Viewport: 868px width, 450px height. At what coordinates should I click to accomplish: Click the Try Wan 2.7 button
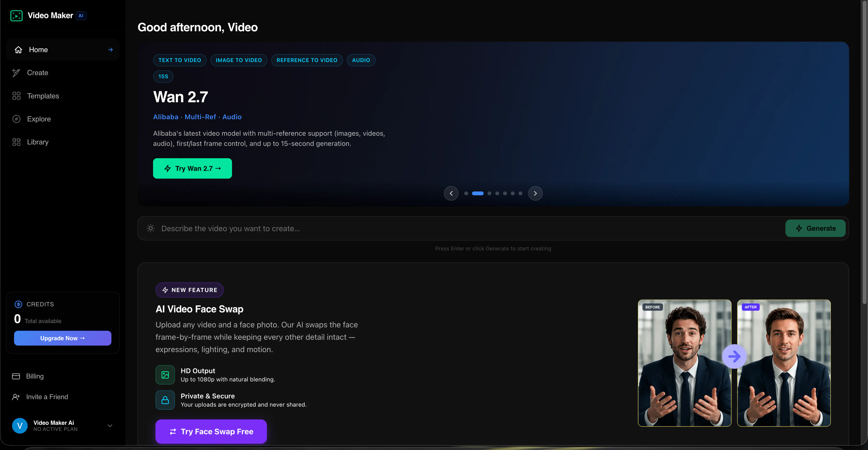192,168
